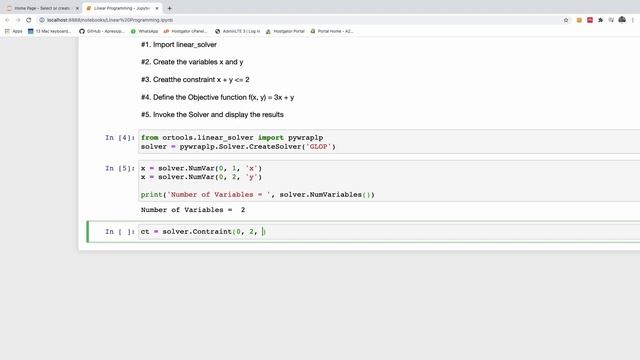This screenshot has width=640, height=360.
Task: Open the WhatsApp bookmark
Action: pos(144,31)
